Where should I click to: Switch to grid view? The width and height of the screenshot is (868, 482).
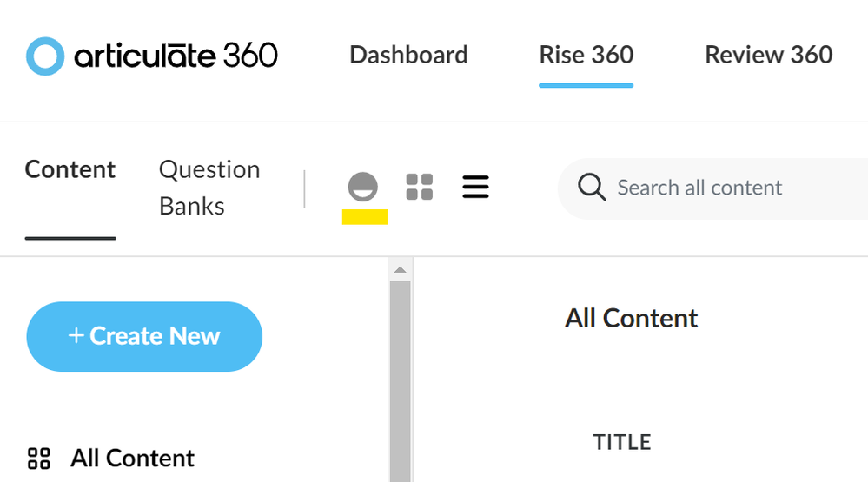[x=420, y=187]
